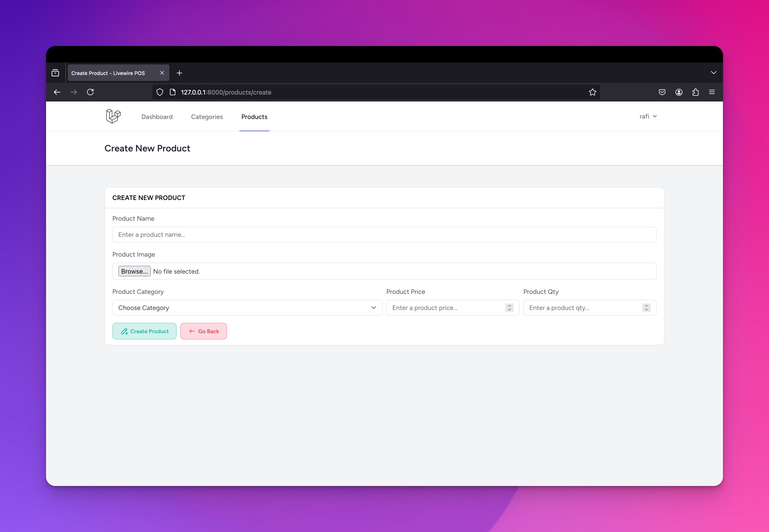Reload the current page
The height and width of the screenshot is (532, 769).
(90, 92)
